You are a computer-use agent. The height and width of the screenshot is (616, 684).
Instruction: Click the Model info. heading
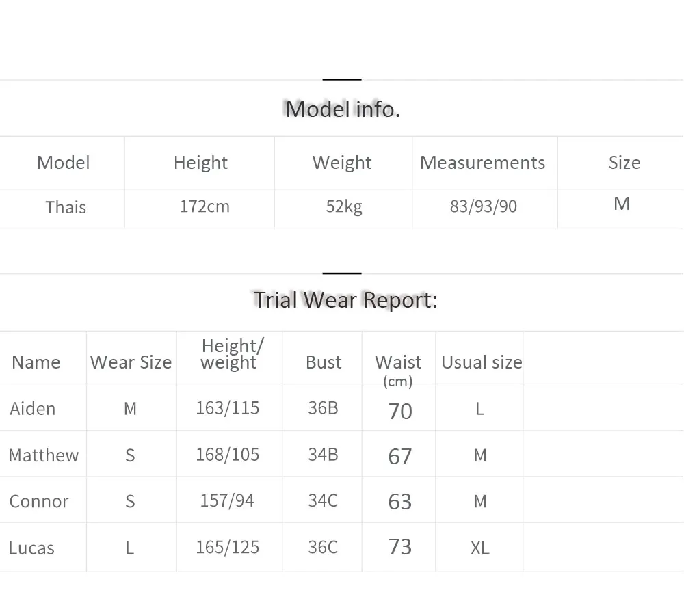tap(343, 109)
